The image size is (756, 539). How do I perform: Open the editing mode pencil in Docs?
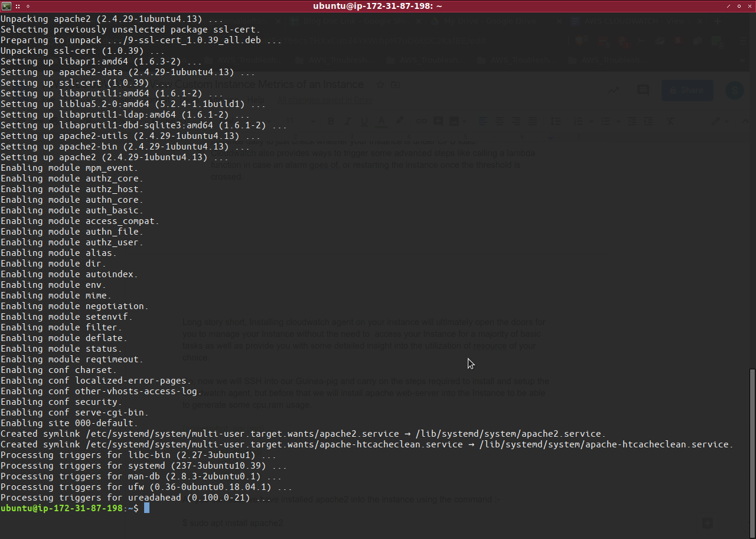pyautogui.click(x=716, y=121)
